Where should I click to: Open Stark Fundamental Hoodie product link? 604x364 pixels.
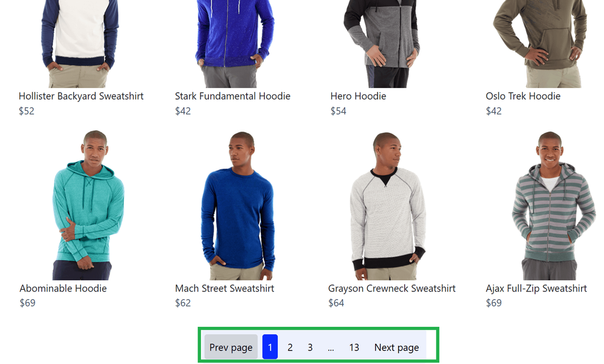coord(232,96)
